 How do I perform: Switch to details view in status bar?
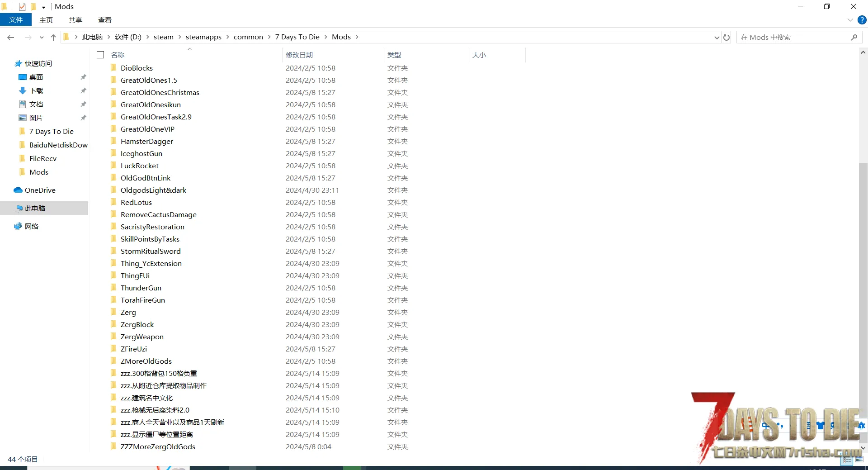[x=847, y=460]
